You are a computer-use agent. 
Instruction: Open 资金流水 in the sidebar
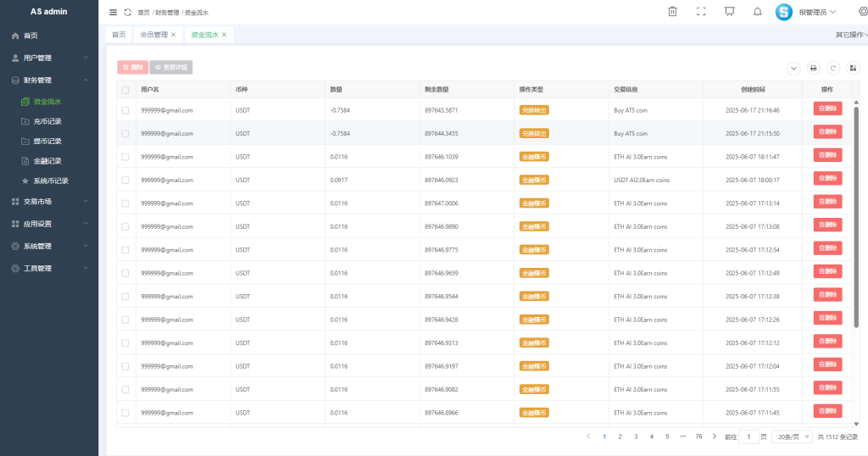click(x=47, y=101)
